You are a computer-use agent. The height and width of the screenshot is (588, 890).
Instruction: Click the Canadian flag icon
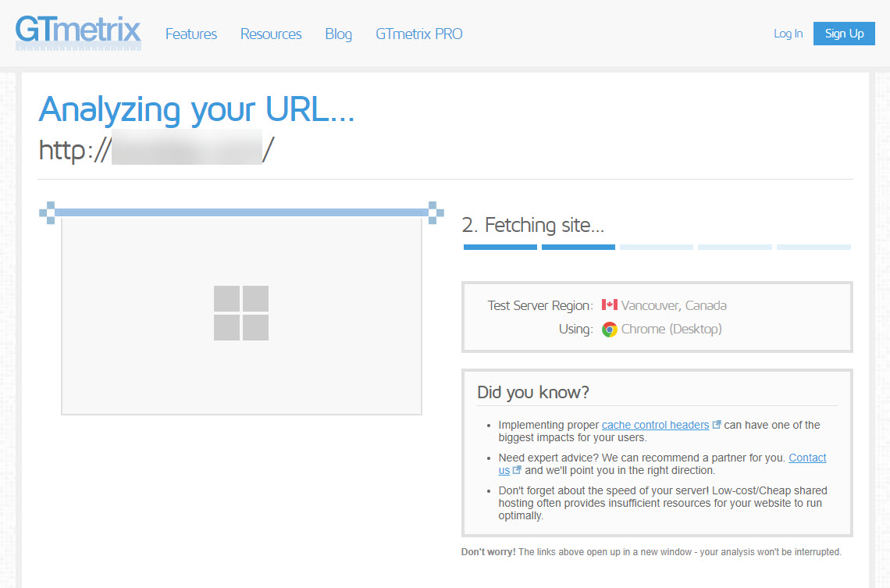[610, 305]
